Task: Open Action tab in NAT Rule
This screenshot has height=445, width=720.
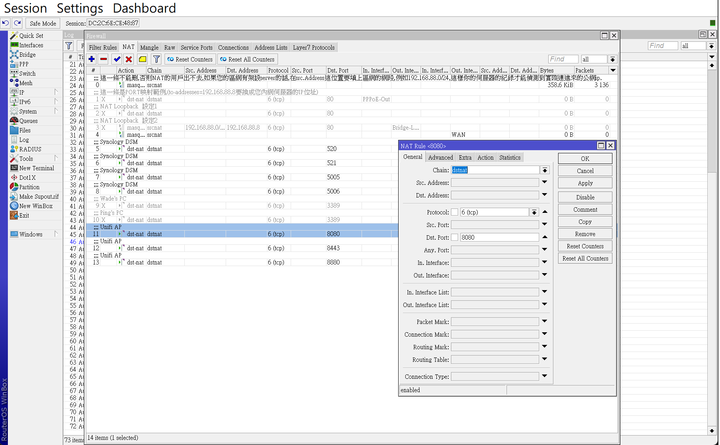Action: pos(485,158)
